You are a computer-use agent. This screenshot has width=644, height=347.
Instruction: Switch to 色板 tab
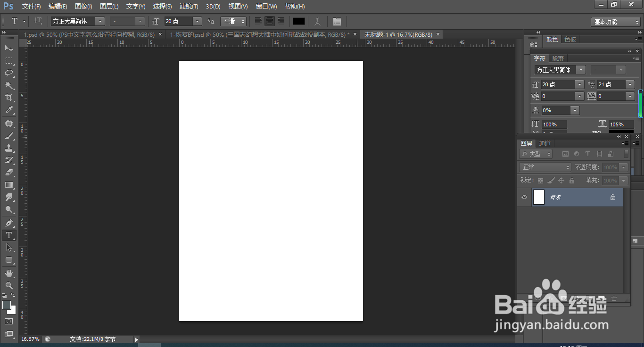coord(570,40)
